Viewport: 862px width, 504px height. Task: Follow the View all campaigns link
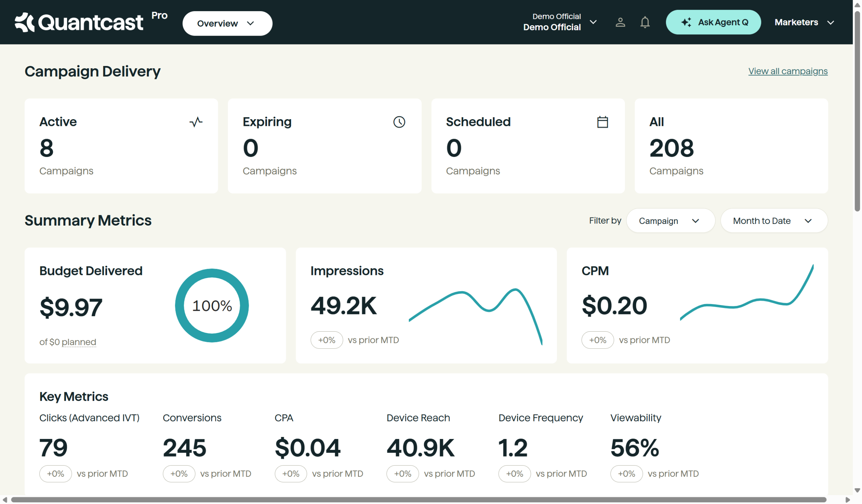tap(788, 71)
